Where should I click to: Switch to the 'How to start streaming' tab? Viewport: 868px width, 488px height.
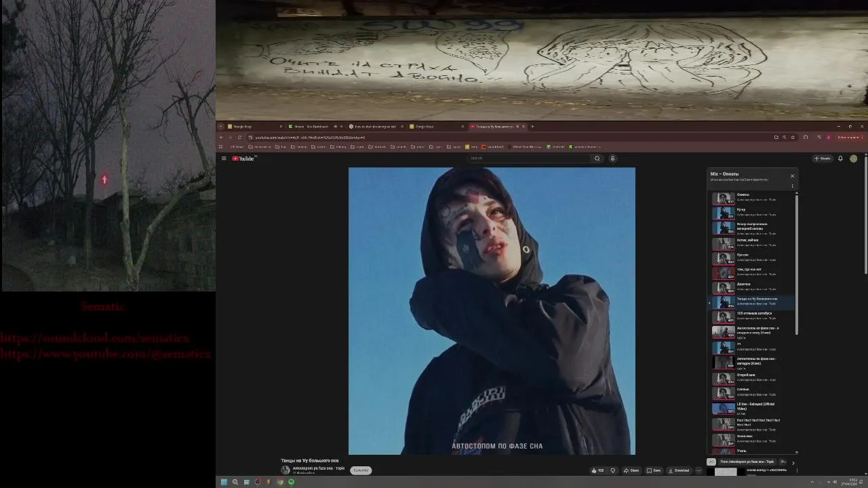coord(376,126)
